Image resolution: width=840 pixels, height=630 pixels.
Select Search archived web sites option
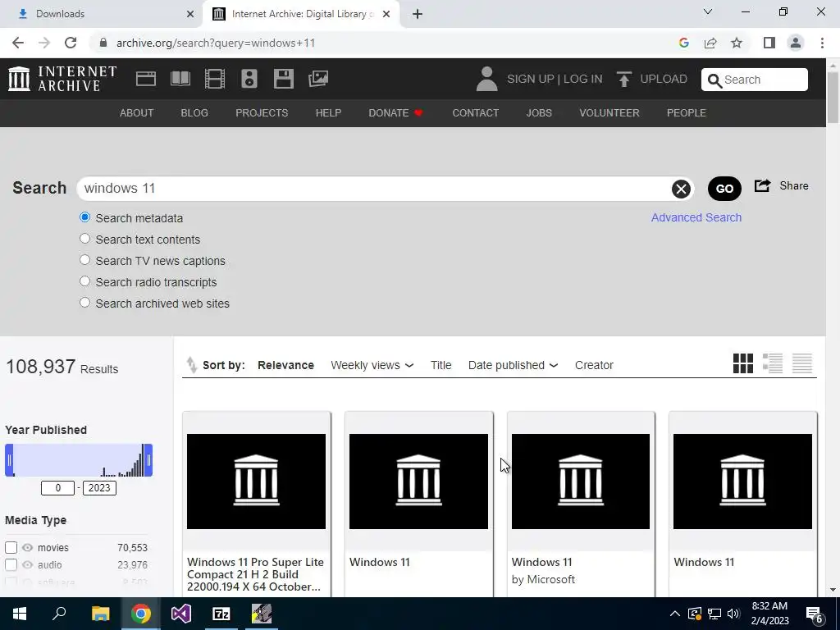pyautogui.click(x=84, y=303)
